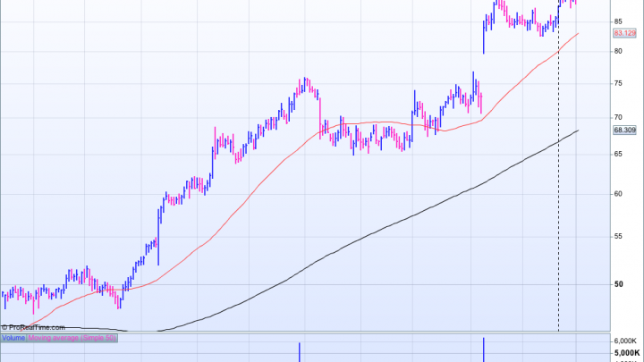Click the Volume indicator label
This screenshot has width=644, height=362.
(x=13, y=338)
